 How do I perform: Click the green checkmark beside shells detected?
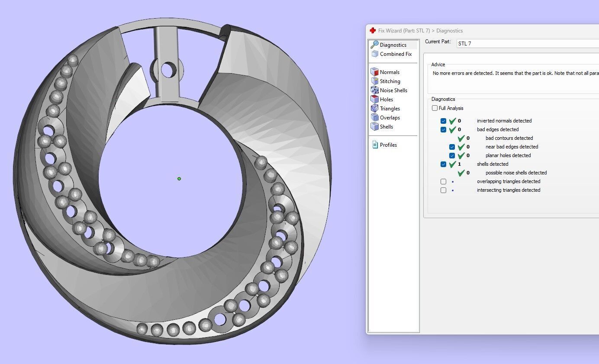point(453,164)
